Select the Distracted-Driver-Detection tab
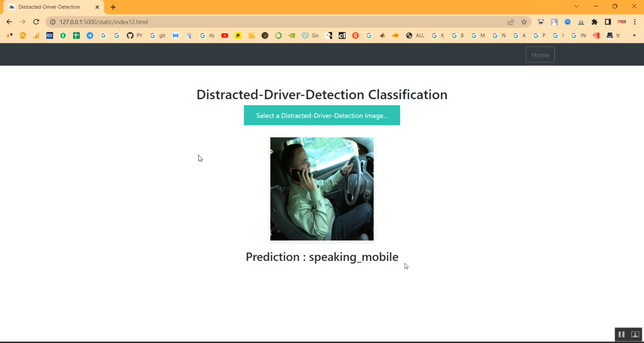Screen dimensions: 644x343 point(49,7)
